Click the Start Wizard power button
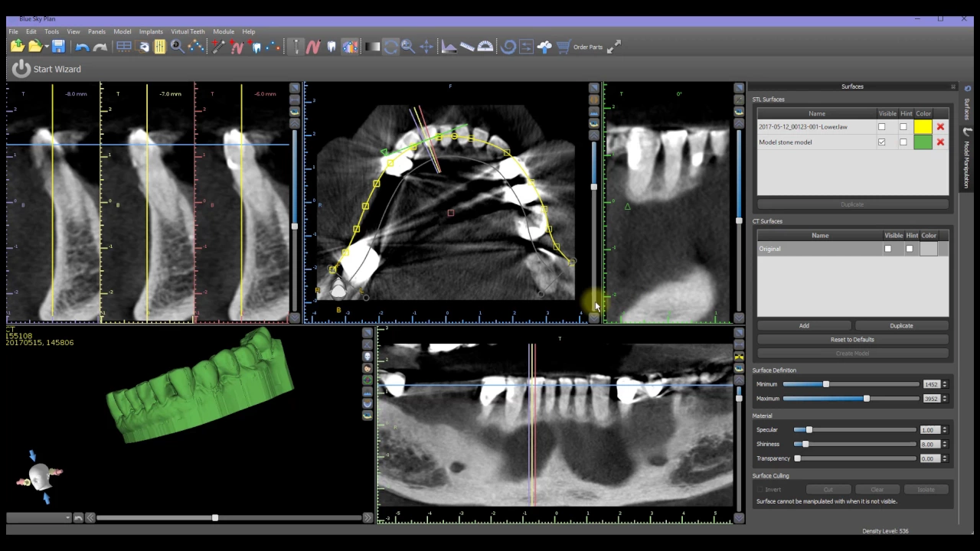Image resolution: width=980 pixels, height=551 pixels. tap(21, 69)
